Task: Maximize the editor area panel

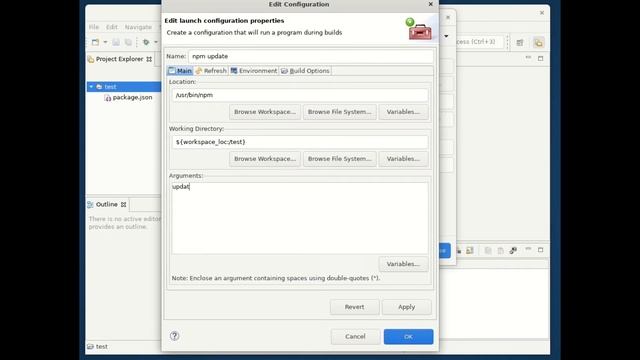Action: (x=540, y=58)
